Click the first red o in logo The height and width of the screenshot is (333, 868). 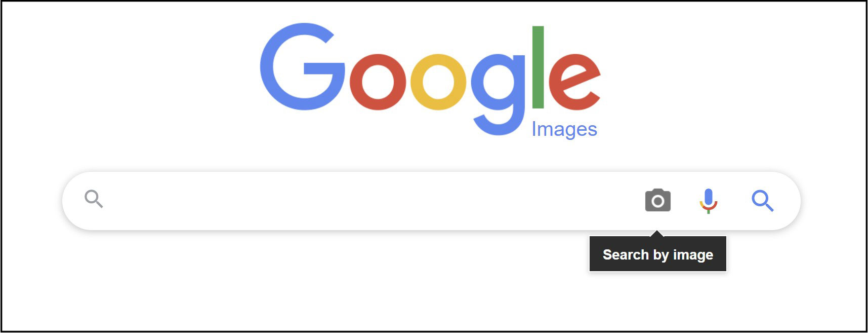pyautogui.click(x=378, y=82)
